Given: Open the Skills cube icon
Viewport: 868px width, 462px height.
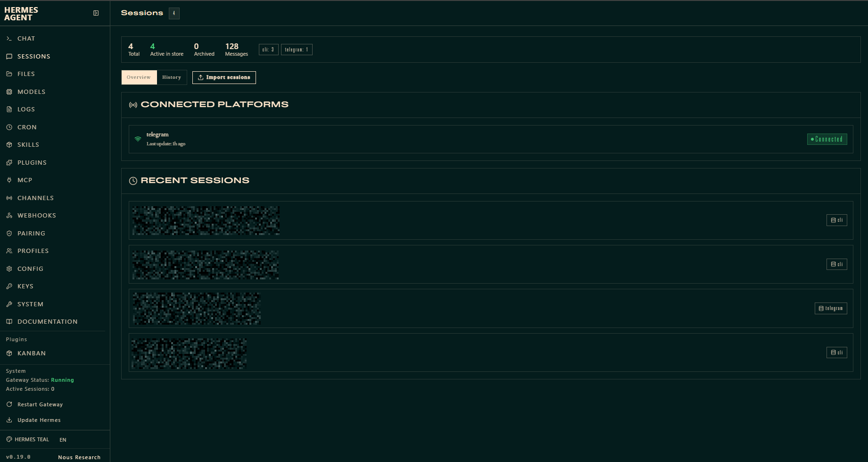Looking at the screenshot, I should pos(9,145).
